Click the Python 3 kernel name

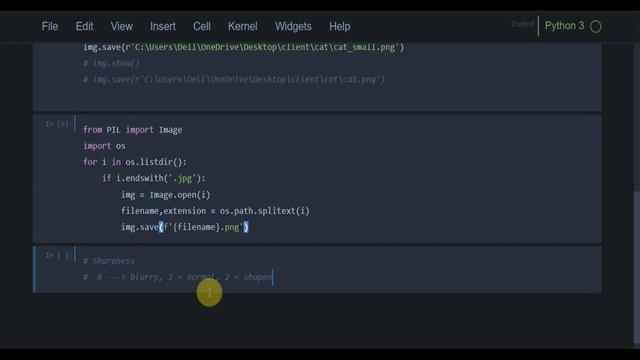coord(564,26)
